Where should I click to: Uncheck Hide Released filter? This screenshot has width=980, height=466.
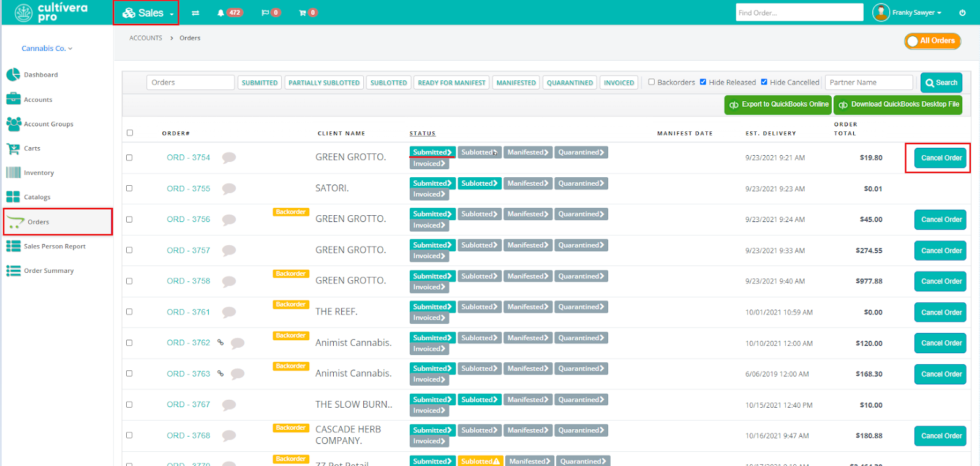[703, 82]
